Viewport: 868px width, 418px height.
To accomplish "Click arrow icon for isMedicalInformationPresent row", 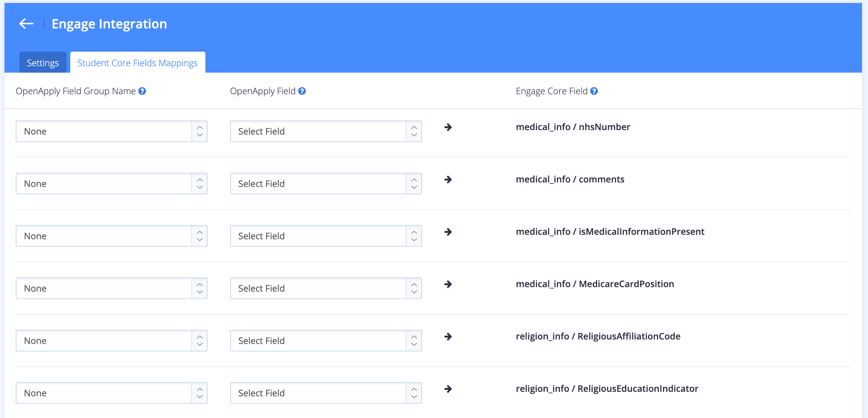I will coord(448,232).
